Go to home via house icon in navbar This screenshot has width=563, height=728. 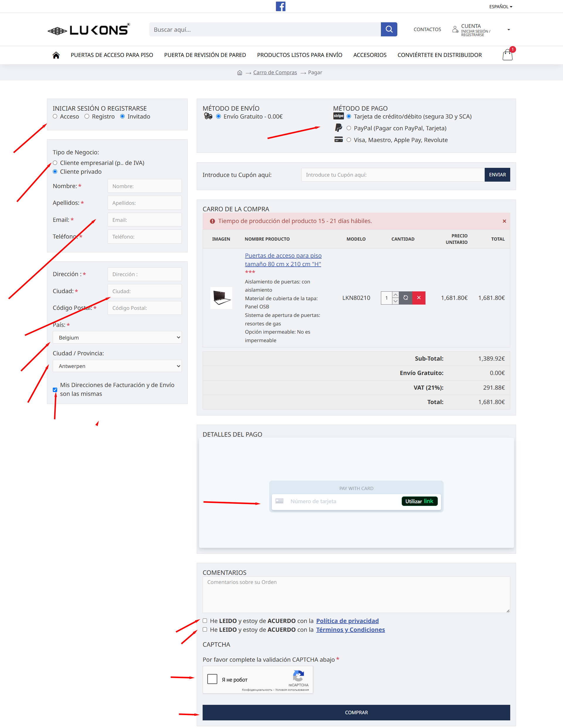pyautogui.click(x=56, y=55)
